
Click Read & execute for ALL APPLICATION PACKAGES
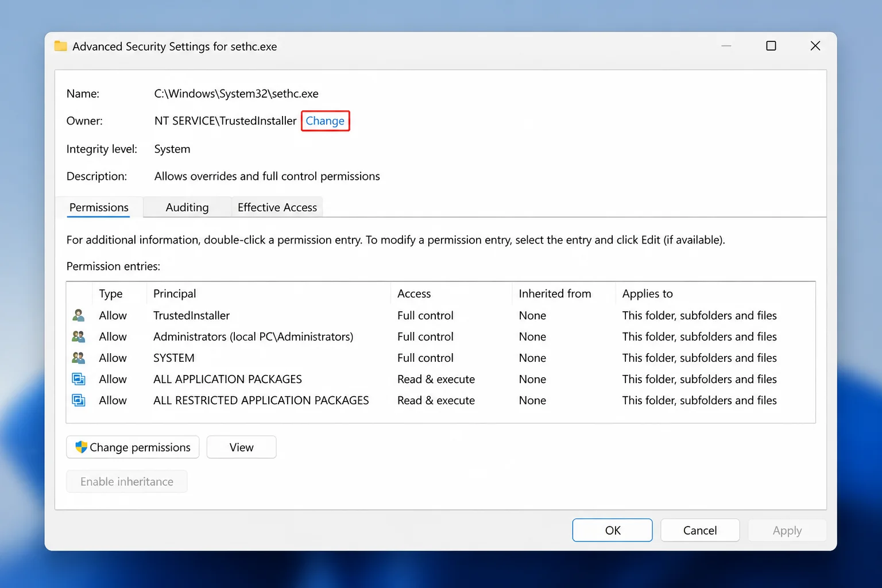tap(436, 379)
